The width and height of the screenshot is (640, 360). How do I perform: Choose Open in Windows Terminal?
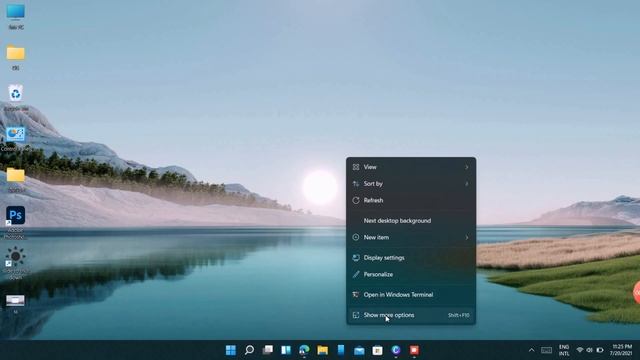coord(411,295)
